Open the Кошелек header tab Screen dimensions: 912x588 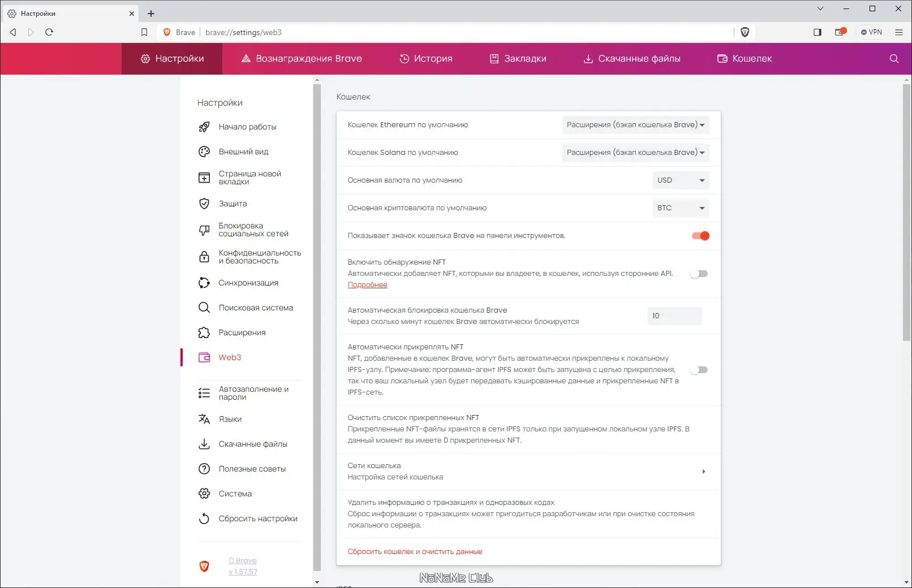pos(745,58)
